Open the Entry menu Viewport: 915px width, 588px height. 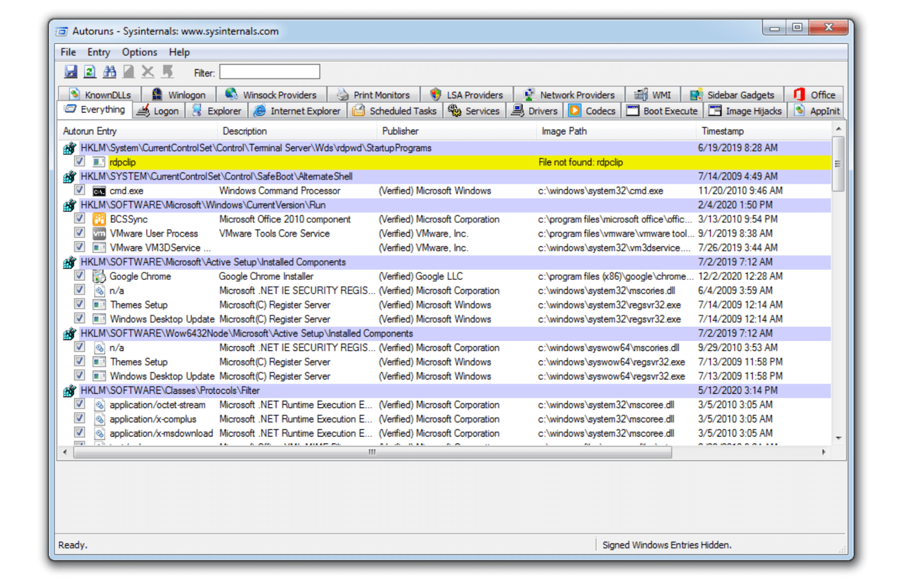[98, 52]
